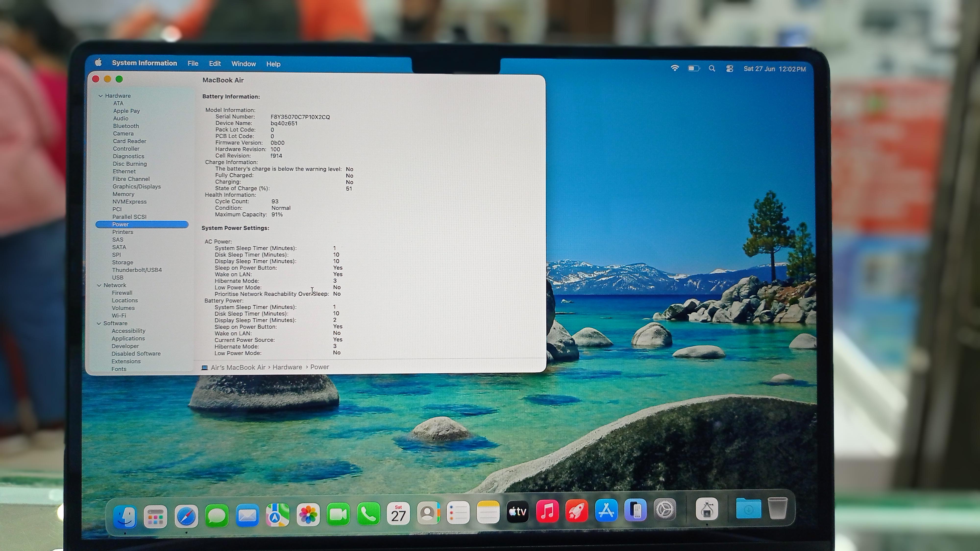Select the highlighted Power item in the sidebar
980x551 pixels.
(x=142, y=224)
